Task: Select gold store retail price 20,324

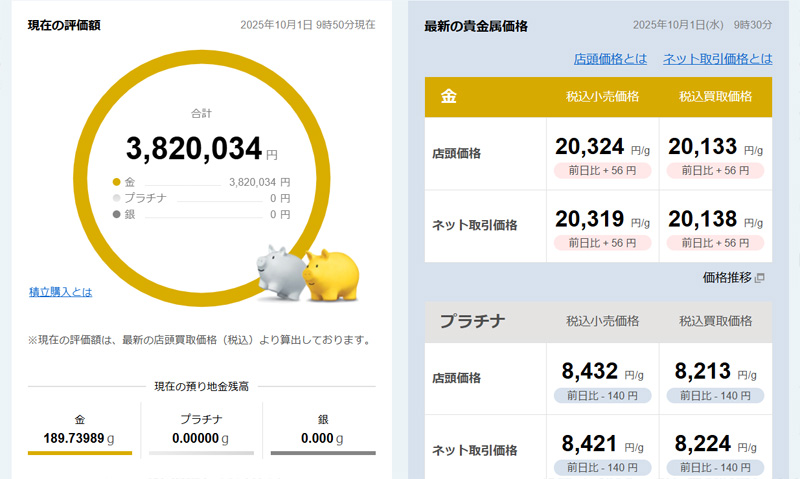Action: 590,147
